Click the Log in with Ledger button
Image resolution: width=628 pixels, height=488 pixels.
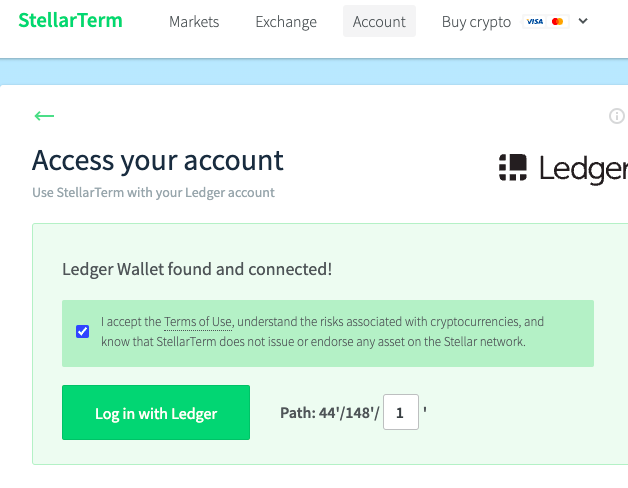click(156, 412)
